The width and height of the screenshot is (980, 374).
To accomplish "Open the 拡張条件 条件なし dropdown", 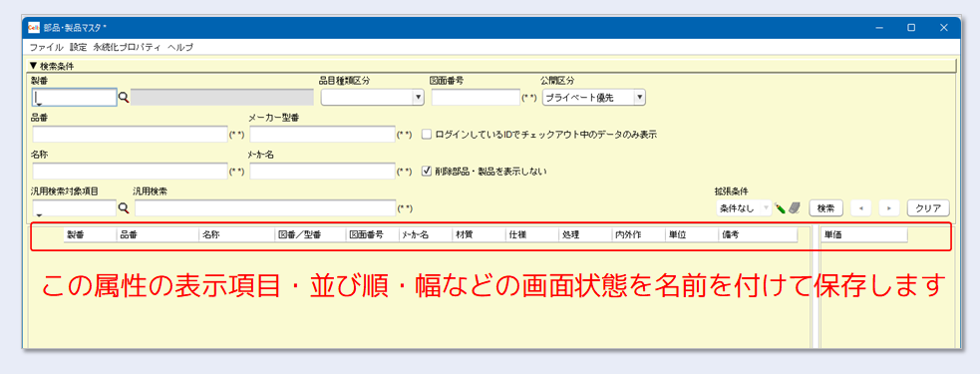I will (744, 208).
